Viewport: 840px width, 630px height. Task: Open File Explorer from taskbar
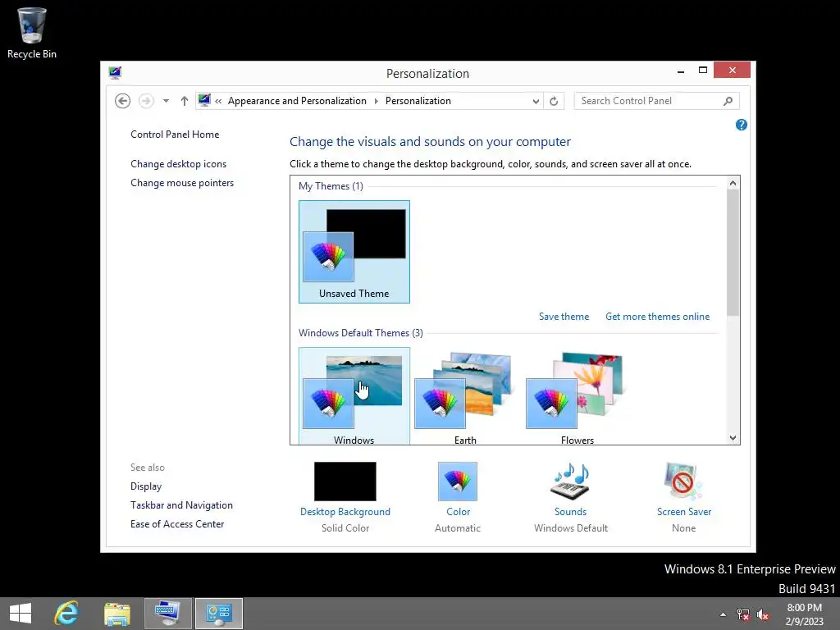point(116,614)
